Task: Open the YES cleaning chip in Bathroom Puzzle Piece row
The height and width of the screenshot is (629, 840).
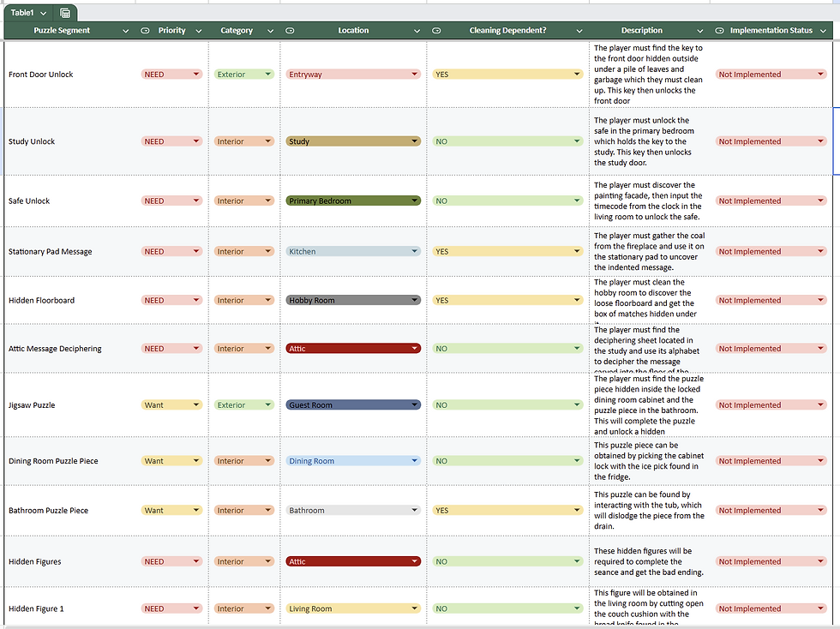Action: [x=507, y=511]
